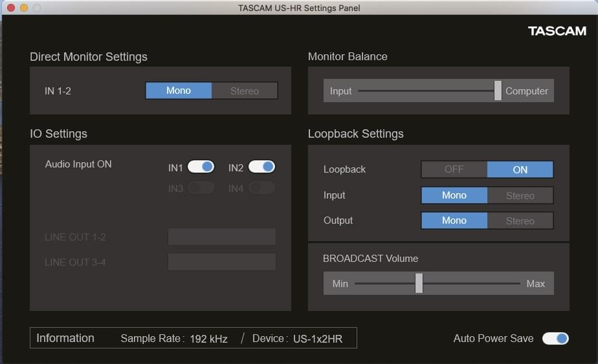Click the BROADCAST Volume slider handle
598x364 pixels.
click(419, 283)
